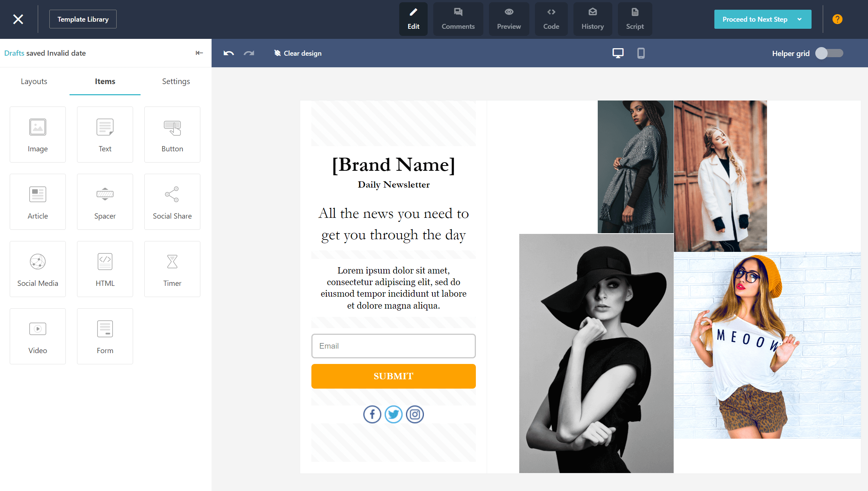This screenshot has height=491, width=868.
Task: Toggle the Helper grid on
Action: [x=830, y=53]
